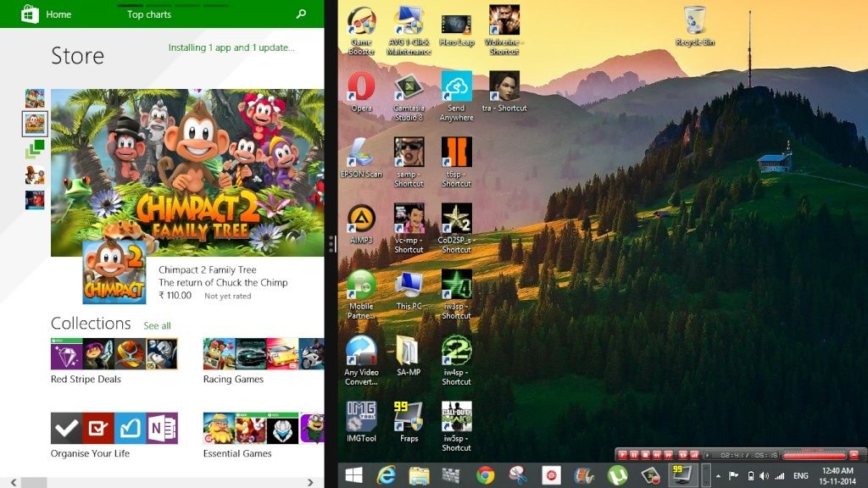Open File Explorer from the taskbar
Image resolution: width=868 pixels, height=488 pixels.
click(419, 475)
